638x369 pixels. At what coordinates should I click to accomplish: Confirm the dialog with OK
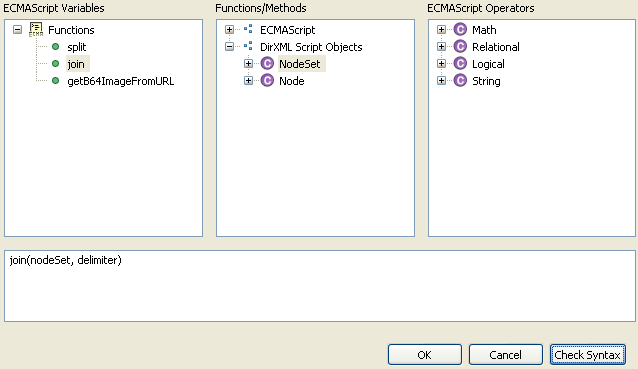click(425, 355)
